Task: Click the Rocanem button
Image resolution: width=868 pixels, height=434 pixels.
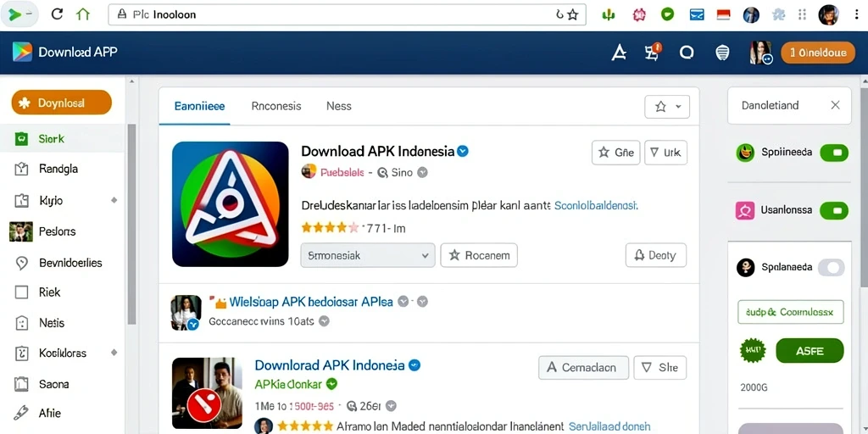Action: click(479, 255)
